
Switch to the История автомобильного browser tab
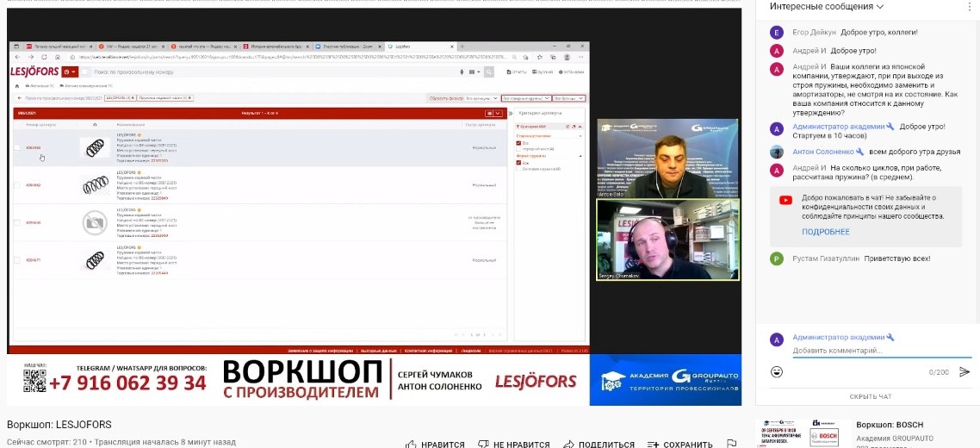tap(276, 47)
